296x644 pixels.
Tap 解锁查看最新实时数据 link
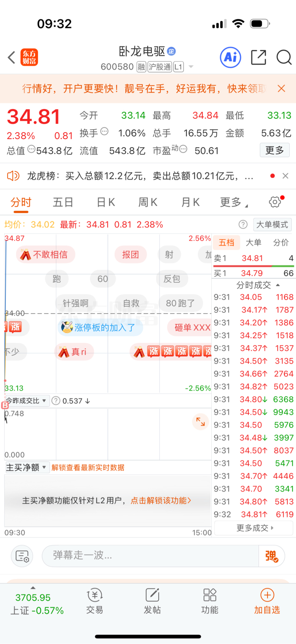tap(88, 467)
